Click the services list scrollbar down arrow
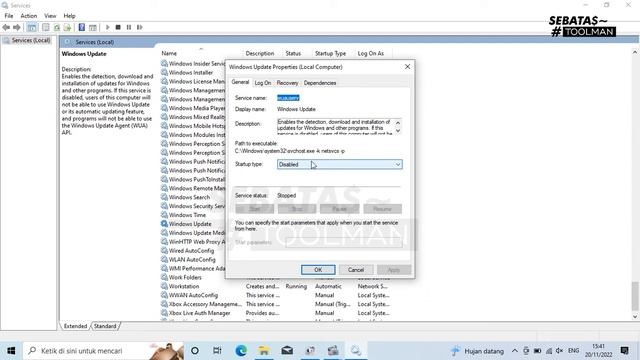The height and width of the screenshot is (360, 640). (635, 316)
